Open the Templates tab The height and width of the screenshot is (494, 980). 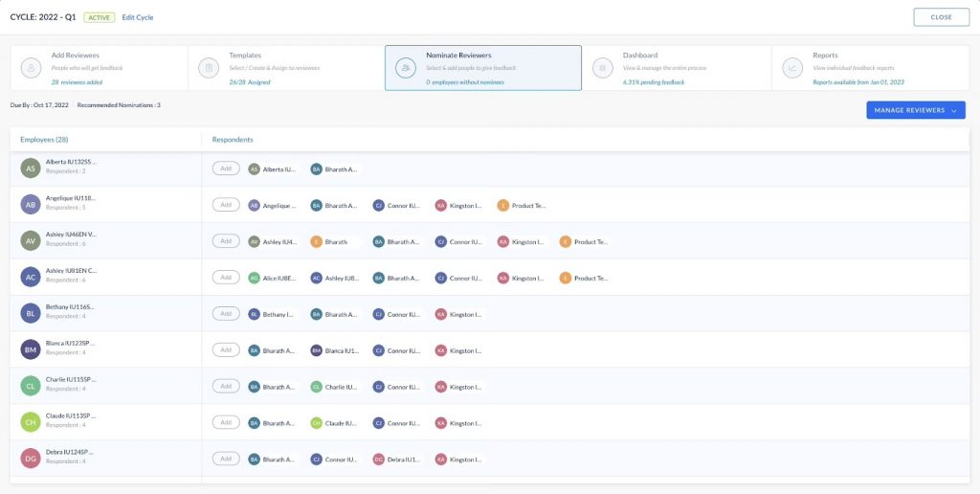(286, 68)
